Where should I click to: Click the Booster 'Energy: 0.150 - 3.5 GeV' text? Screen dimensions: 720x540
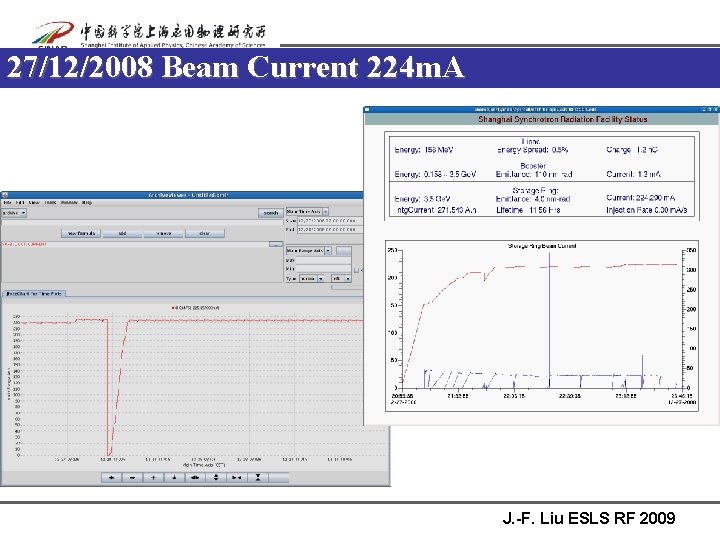pos(435,174)
